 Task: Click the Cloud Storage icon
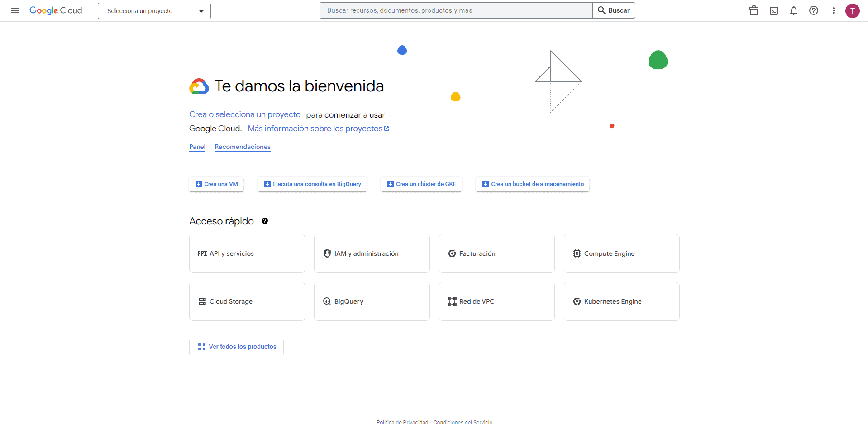202,301
